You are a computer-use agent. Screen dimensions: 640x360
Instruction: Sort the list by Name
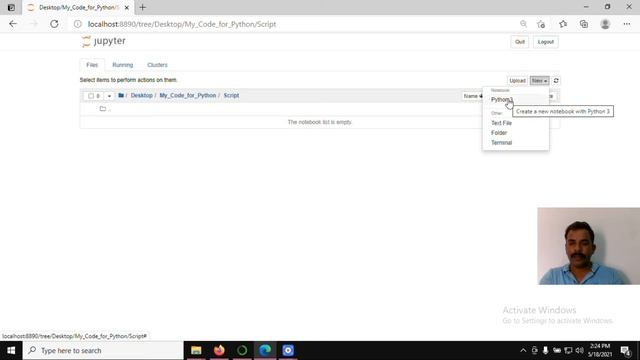point(473,96)
